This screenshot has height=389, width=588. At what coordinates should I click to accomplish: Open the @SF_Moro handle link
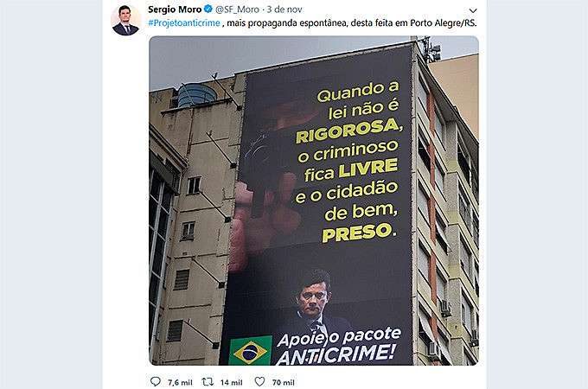237,9
